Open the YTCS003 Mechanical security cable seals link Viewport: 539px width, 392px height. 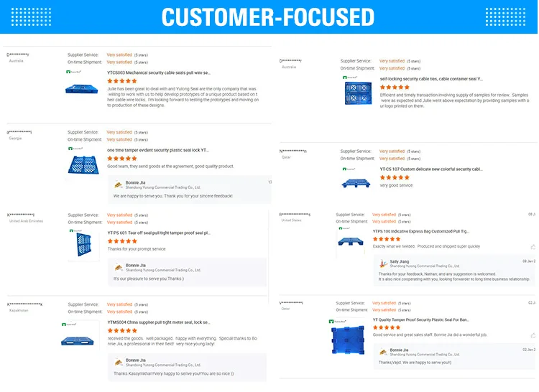(158, 73)
